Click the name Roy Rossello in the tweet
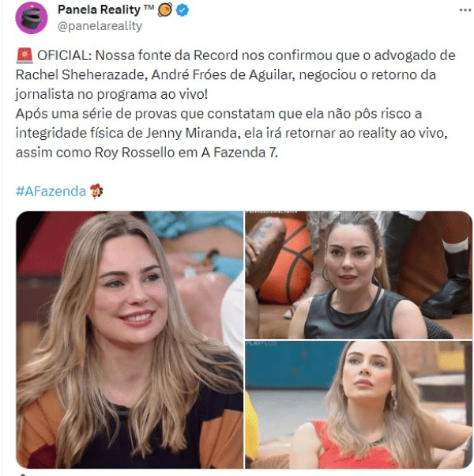Screen dimensions: 474x476 click(x=134, y=153)
